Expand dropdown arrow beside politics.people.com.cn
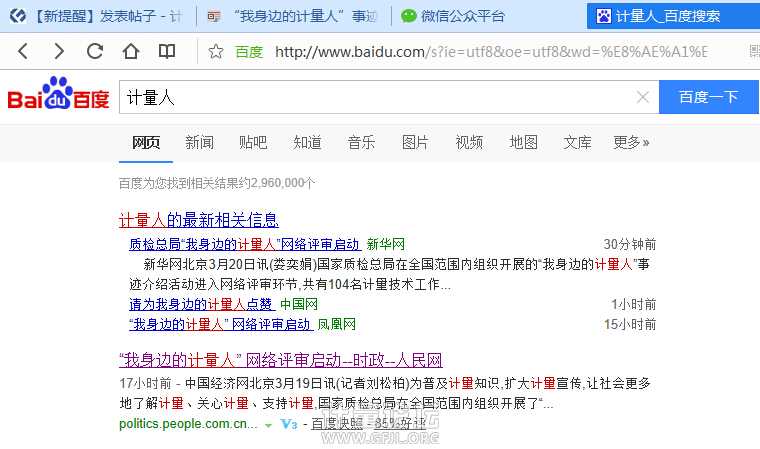Screen dimensions: 760x449 click(268, 425)
